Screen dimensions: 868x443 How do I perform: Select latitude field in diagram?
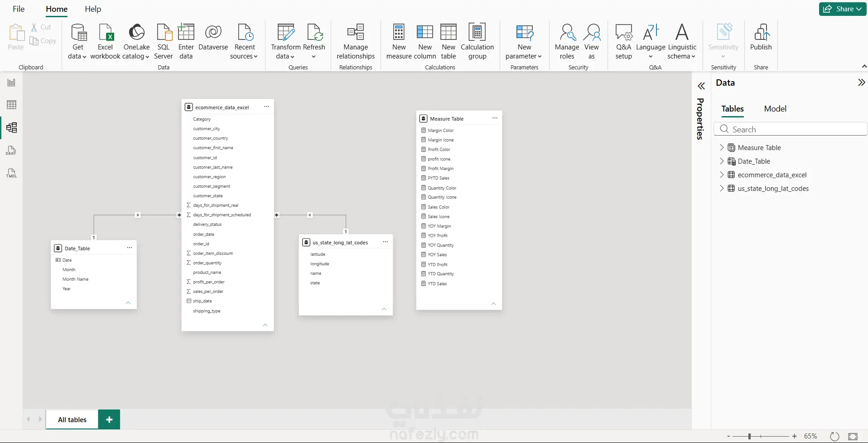[x=318, y=254]
